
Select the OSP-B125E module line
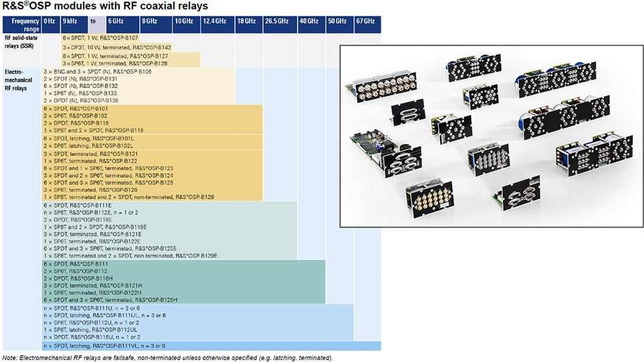pyautogui.click(x=110, y=249)
